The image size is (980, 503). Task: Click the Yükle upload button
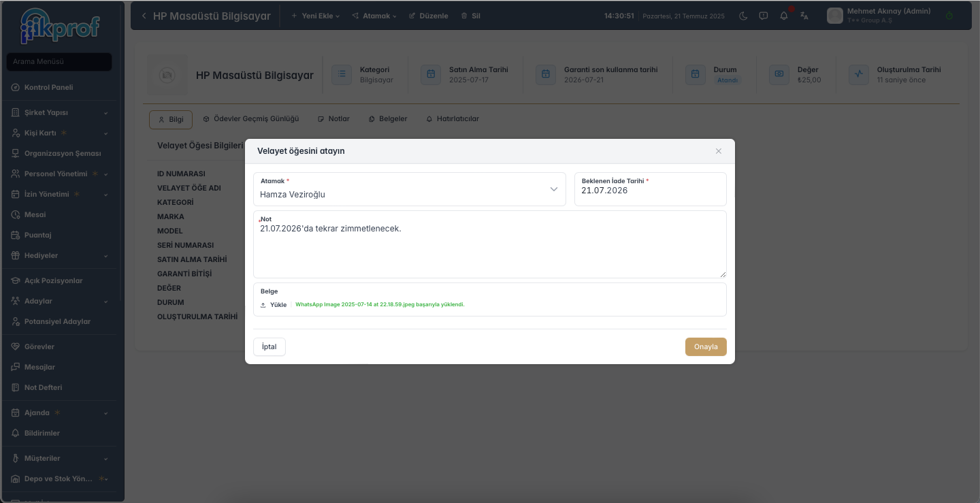click(274, 305)
